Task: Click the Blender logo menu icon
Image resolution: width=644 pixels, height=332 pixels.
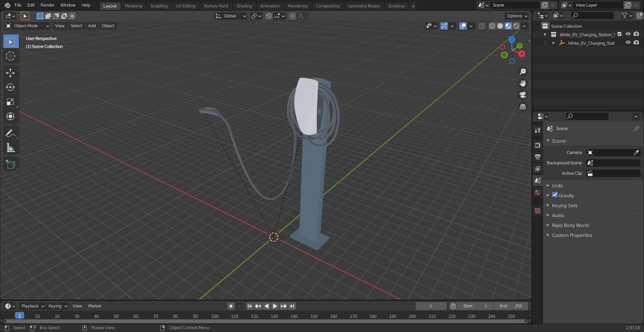Action: pos(7,5)
